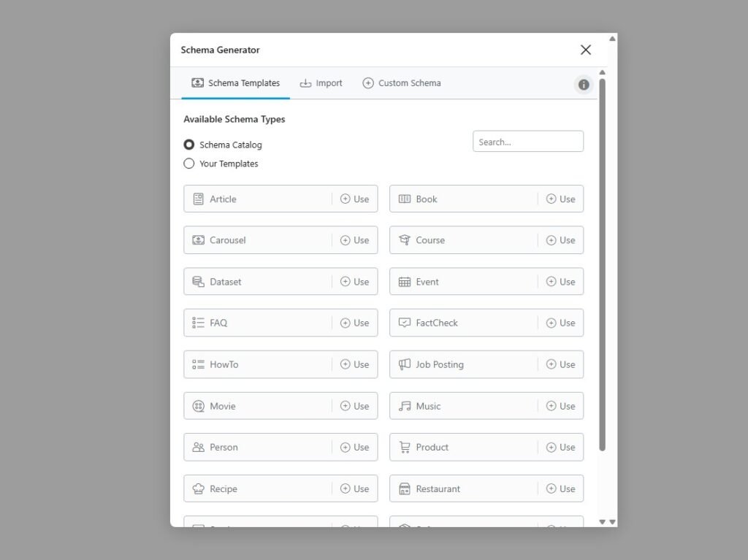Switch to the Import tab
Screen dimensions: 748x560
tap(321, 83)
